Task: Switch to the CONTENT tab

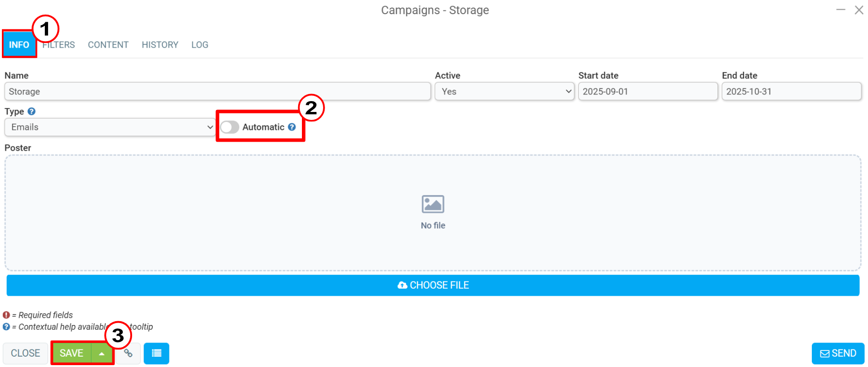Action: tap(108, 45)
